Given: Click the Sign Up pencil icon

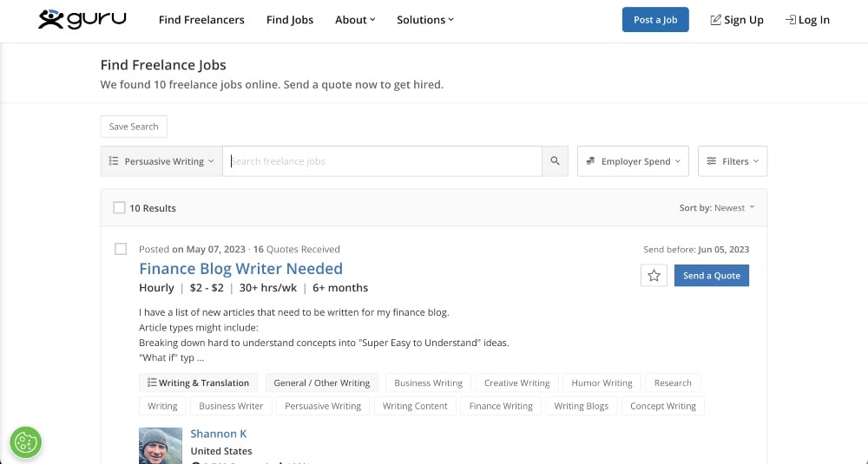Looking at the screenshot, I should point(715,20).
